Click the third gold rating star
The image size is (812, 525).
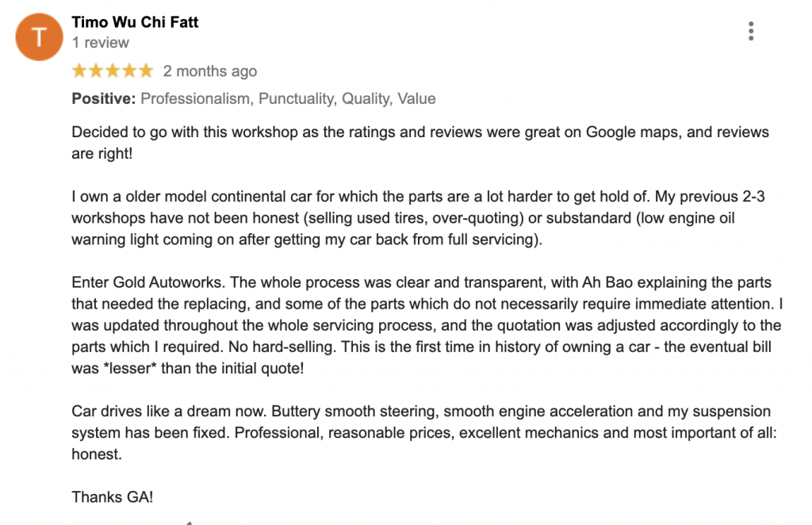click(113, 71)
